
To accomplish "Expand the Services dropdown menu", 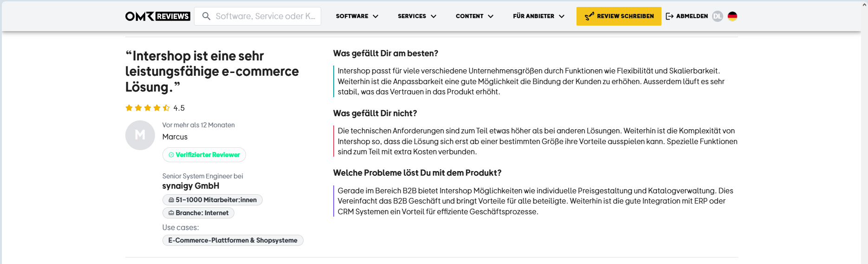I will pos(417,16).
